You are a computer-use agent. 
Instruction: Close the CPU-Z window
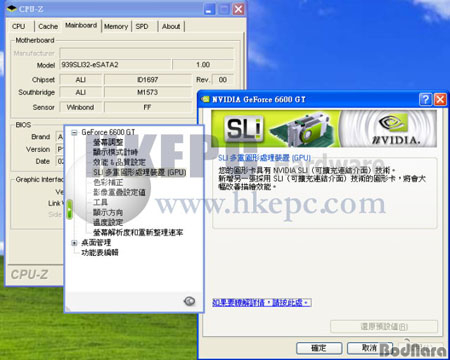(238, 9)
